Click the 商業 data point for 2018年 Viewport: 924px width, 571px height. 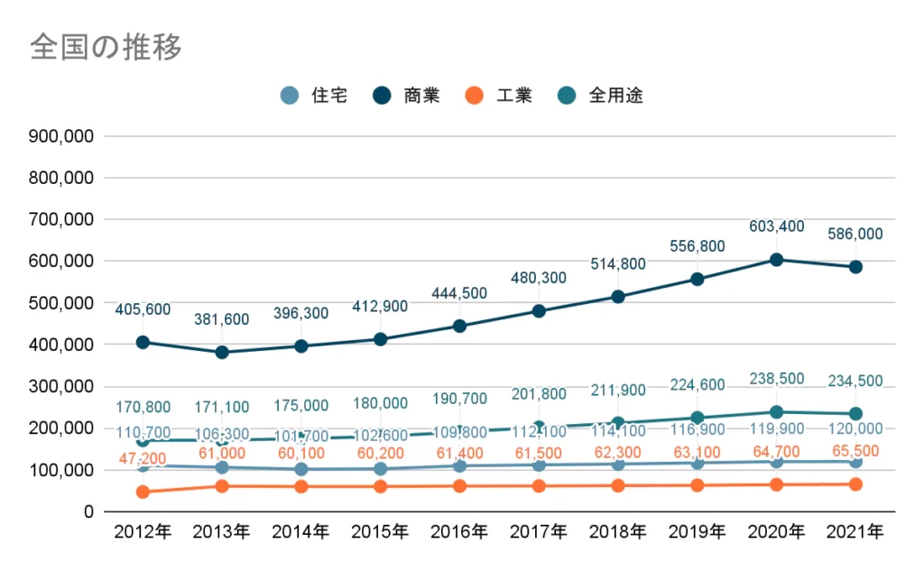click(x=617, y=297)
